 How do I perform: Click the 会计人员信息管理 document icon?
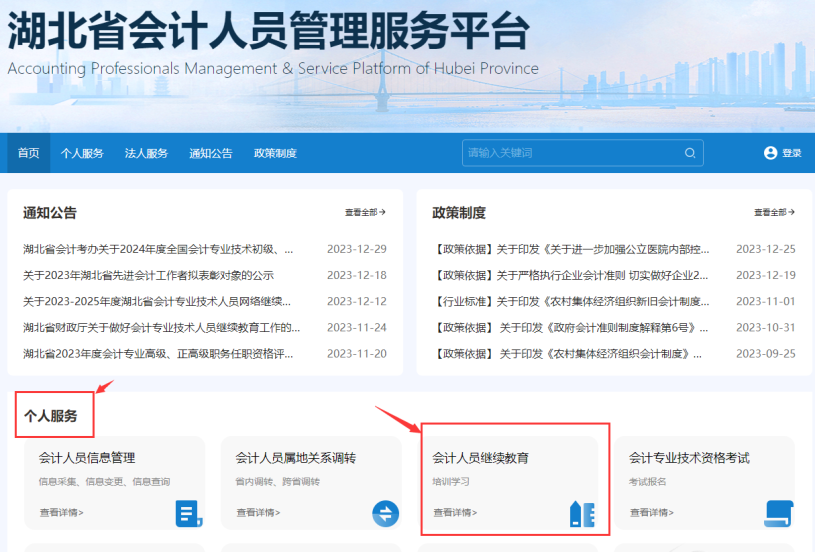click(188, 514)
